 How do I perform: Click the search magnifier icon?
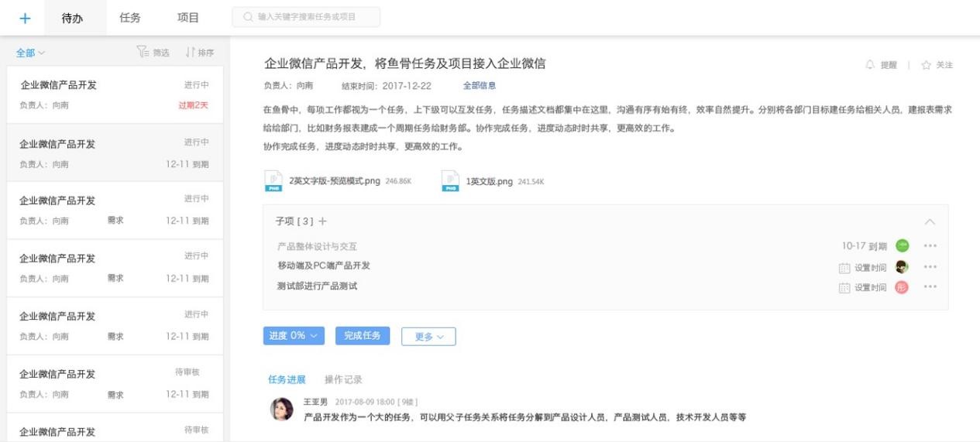click(x=248, y=17)
